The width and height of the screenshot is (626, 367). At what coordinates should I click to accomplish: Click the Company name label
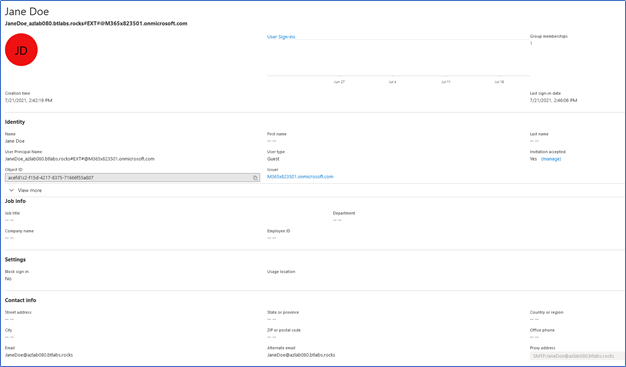19,231
